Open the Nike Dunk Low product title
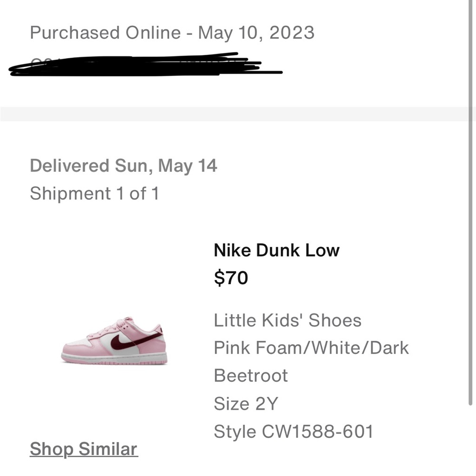The image size is (476, 476). [277, 250]
